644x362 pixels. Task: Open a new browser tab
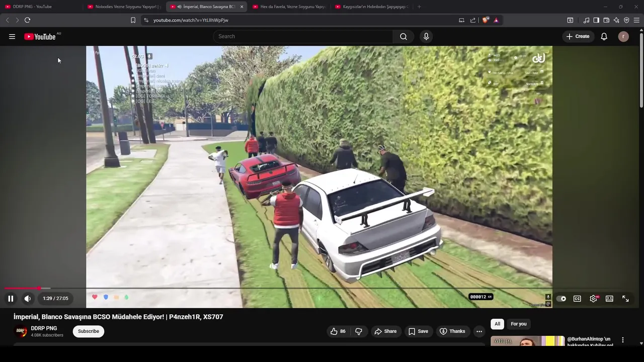[419, 7]
